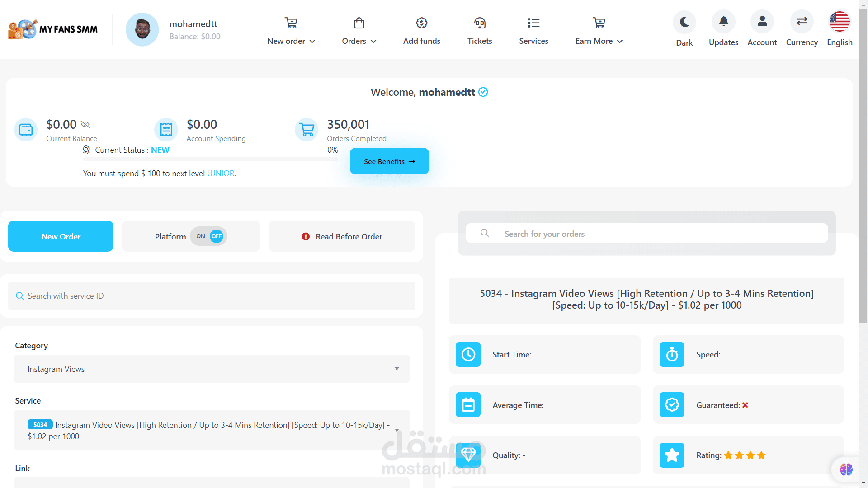Click Currency exchange arrows icon
868x488 pixels.
pyautogui.click(x=802, y=22)
